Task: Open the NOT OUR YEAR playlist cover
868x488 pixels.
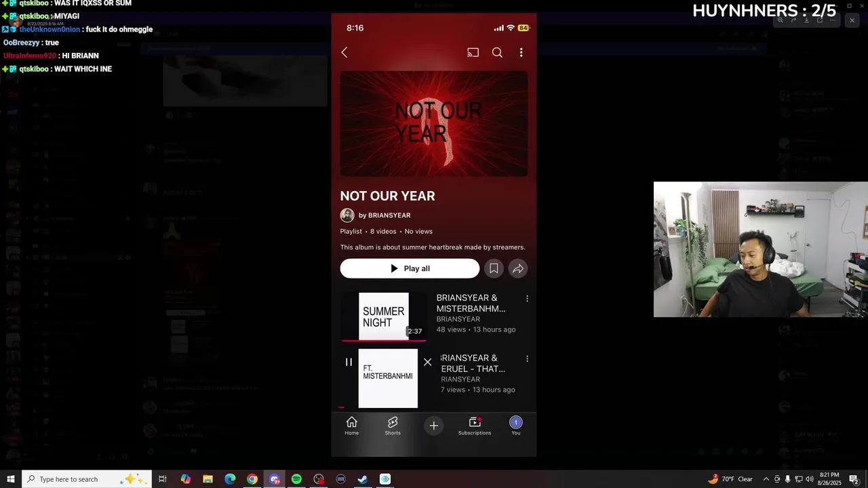Action: [434, 124]
